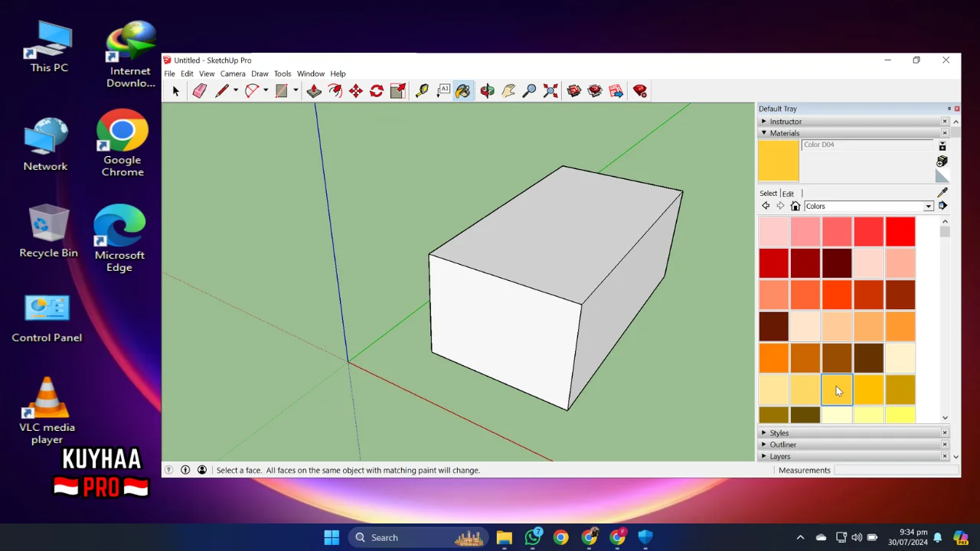This screenshot has height=551, width=980.
Task: Click the In Model home icon
Action: tap(795, 206)
